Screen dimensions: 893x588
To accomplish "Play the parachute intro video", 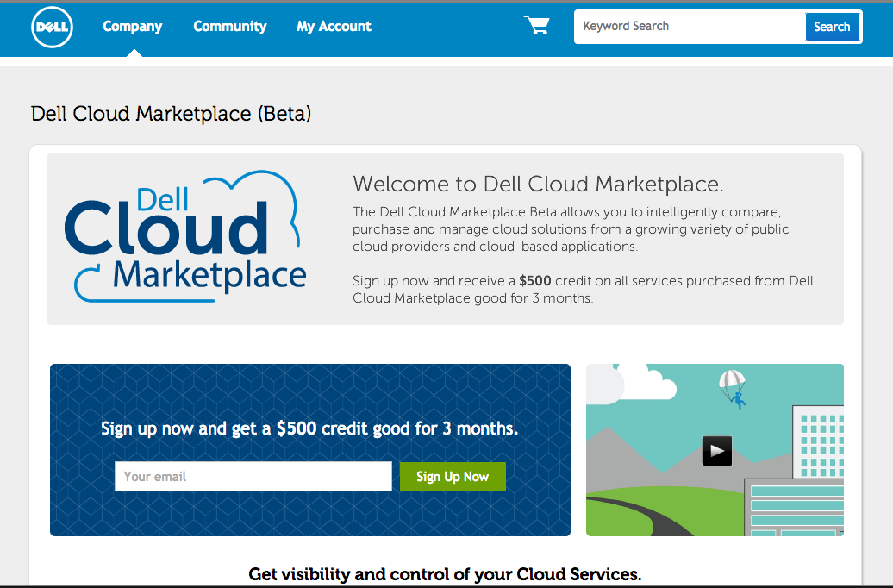I will pyautogui.click(x=716, y=451).
